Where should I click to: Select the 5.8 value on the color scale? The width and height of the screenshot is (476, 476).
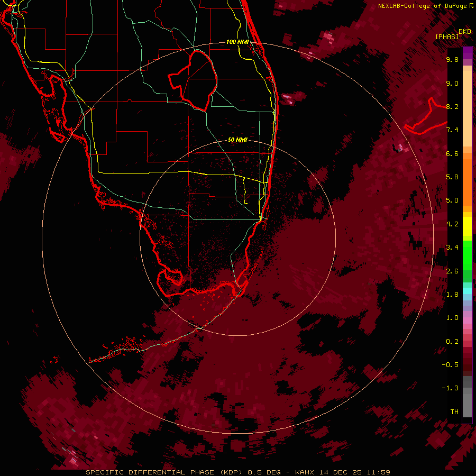[452, 177]
